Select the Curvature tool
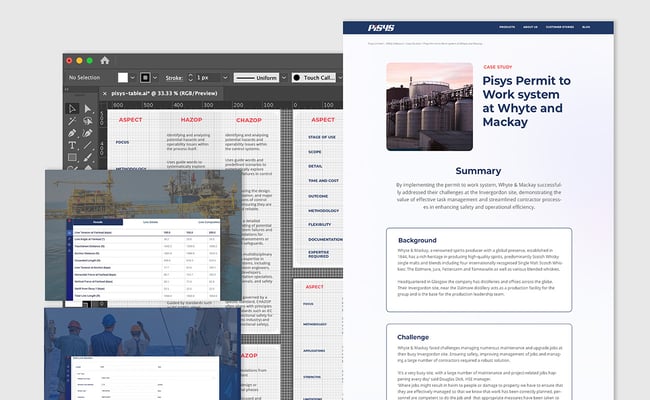The image size is (650, 400). pyautogui.click(x=87, y=133)
